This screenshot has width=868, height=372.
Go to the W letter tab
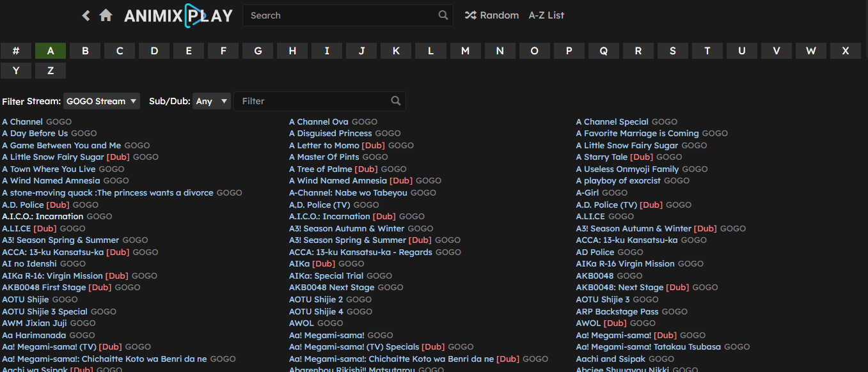810,51
